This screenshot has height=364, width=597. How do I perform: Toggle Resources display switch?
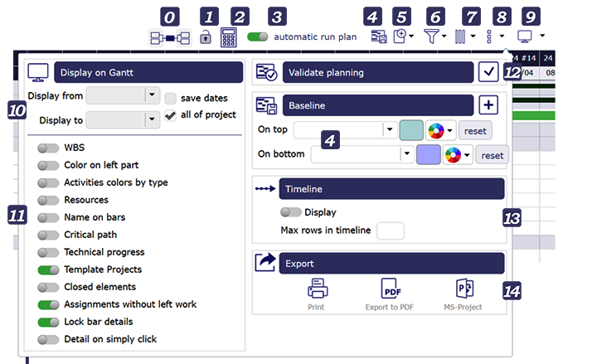tap(48, 201)
